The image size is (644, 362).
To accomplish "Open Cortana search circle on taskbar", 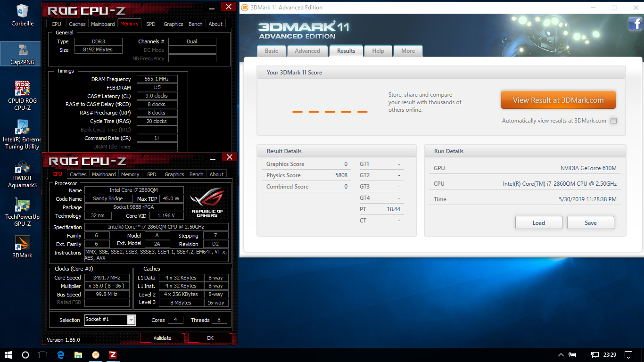I will pos(25,355).
